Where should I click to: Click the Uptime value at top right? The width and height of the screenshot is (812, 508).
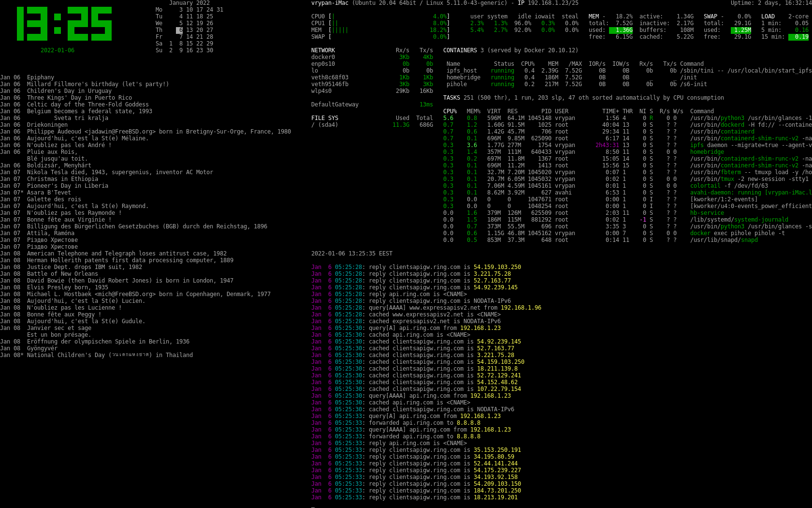pos(771,3)
